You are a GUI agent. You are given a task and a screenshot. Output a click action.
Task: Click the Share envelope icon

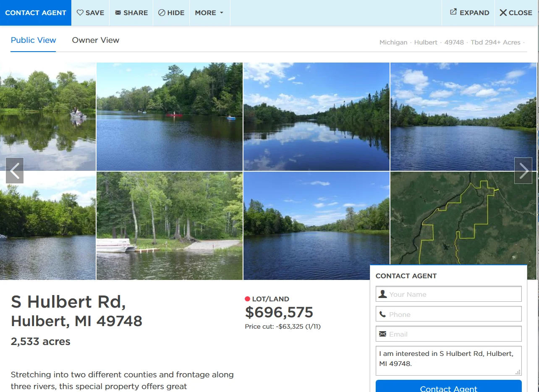click(x=118, y=13)
